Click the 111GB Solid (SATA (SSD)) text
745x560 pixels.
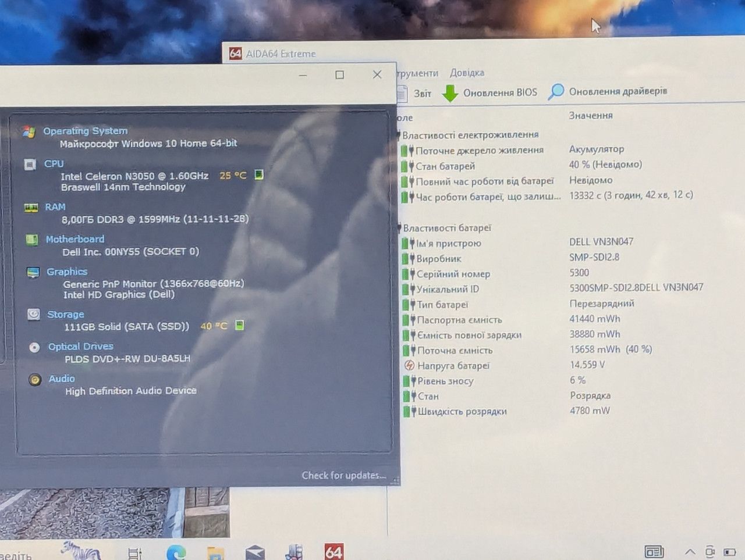click(126, 327)
